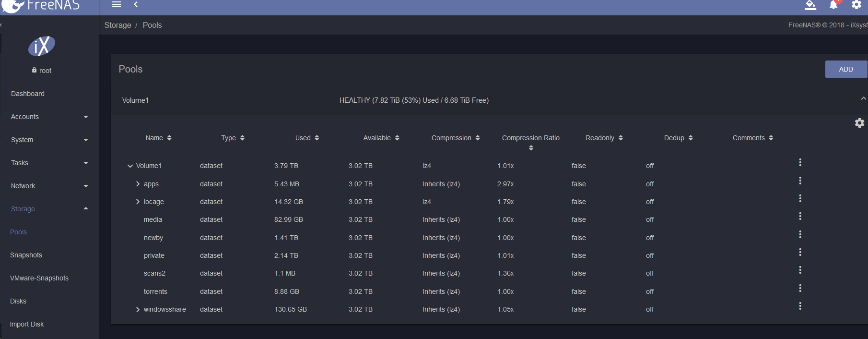Viewport: 868px width, 339px height.
Task: Sort by Compression Ratio column arrows
Action: (x=531, y=148)
